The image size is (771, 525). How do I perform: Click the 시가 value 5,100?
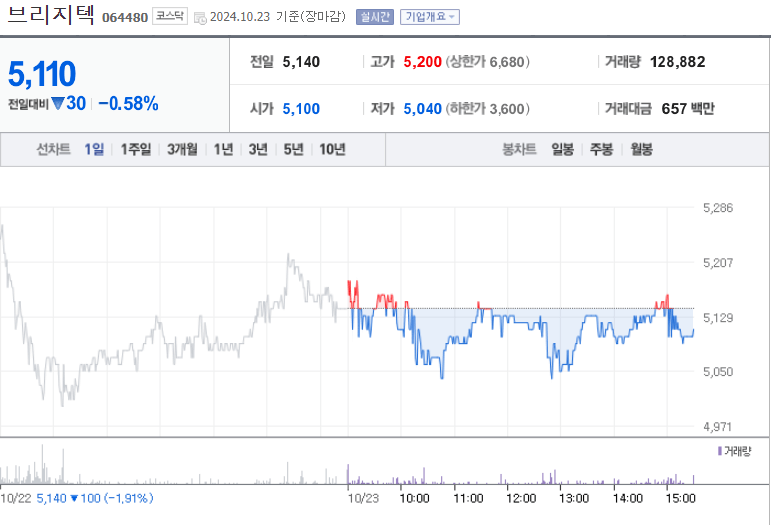[301, 109]
